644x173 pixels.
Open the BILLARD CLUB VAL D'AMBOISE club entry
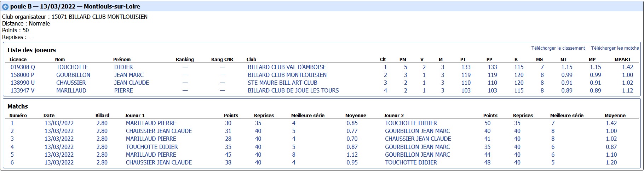[287, 67]
